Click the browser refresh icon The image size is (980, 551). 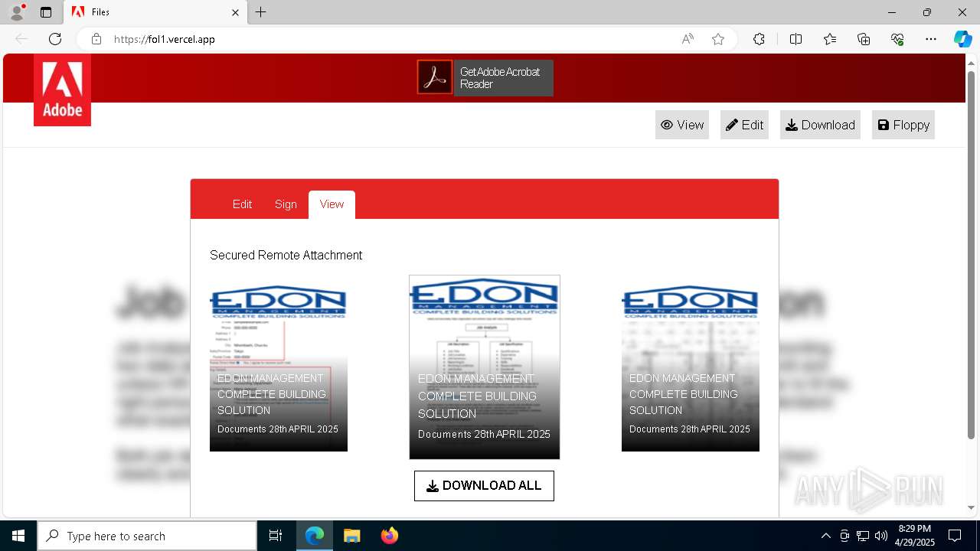55,39
